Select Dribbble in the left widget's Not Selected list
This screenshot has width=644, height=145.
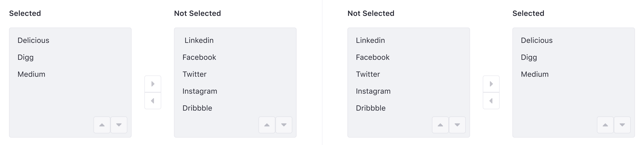(x=197, y=108)
